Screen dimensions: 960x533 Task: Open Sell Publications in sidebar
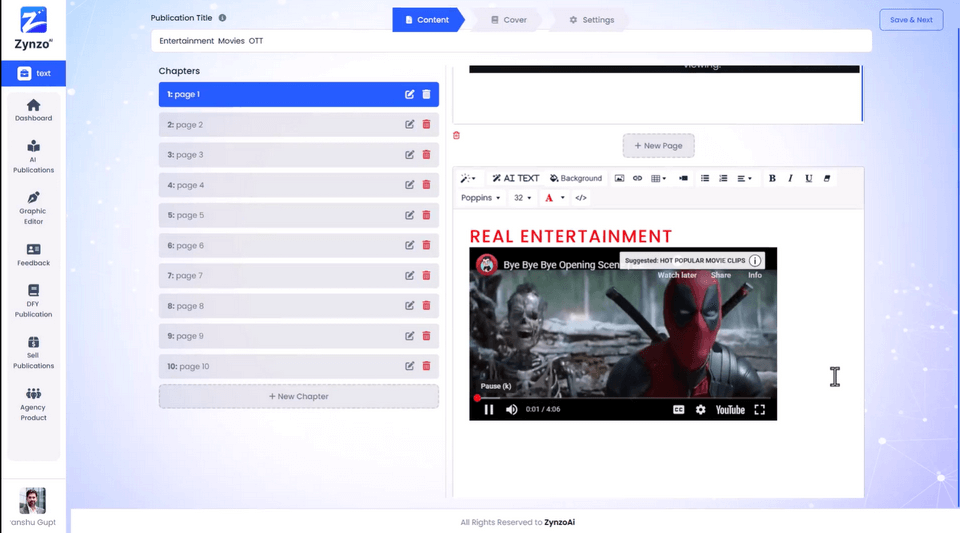(33, 352)
